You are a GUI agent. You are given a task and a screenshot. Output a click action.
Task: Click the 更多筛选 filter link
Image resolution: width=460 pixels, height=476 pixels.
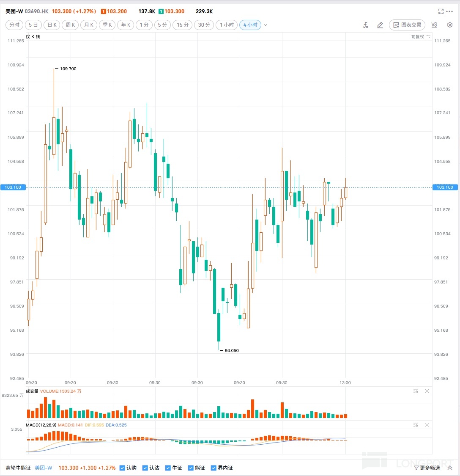click(x=430, y=468)
